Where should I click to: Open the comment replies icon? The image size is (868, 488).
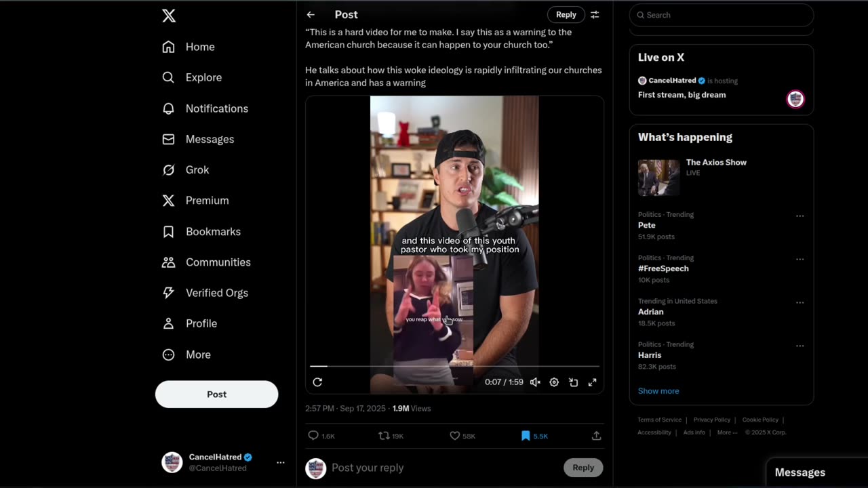(313, 436)
